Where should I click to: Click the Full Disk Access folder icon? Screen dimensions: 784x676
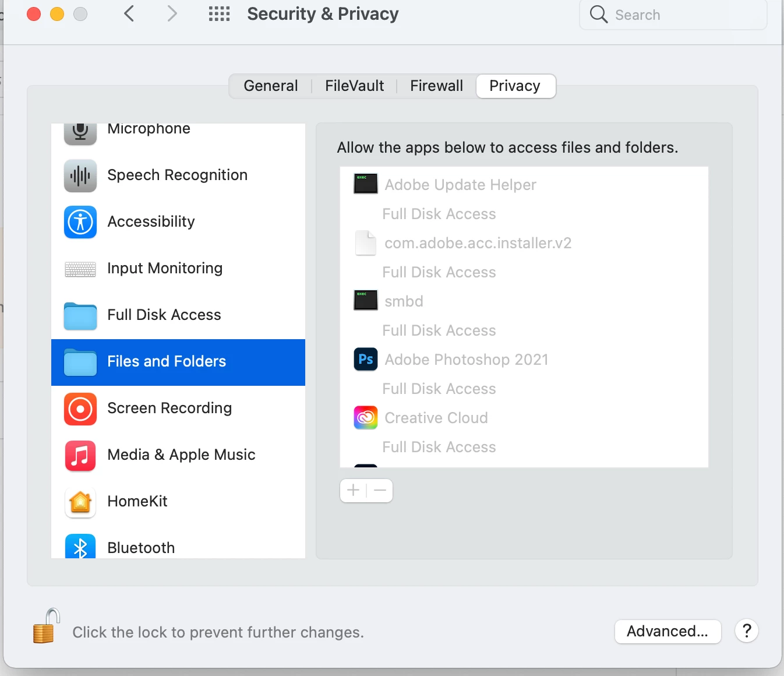coord(80,316)
